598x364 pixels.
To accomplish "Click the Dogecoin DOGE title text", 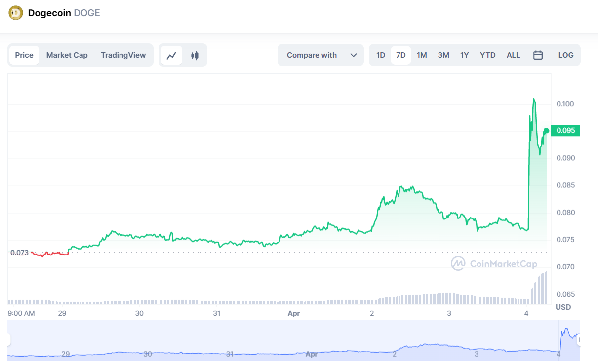I will [64, 13].
